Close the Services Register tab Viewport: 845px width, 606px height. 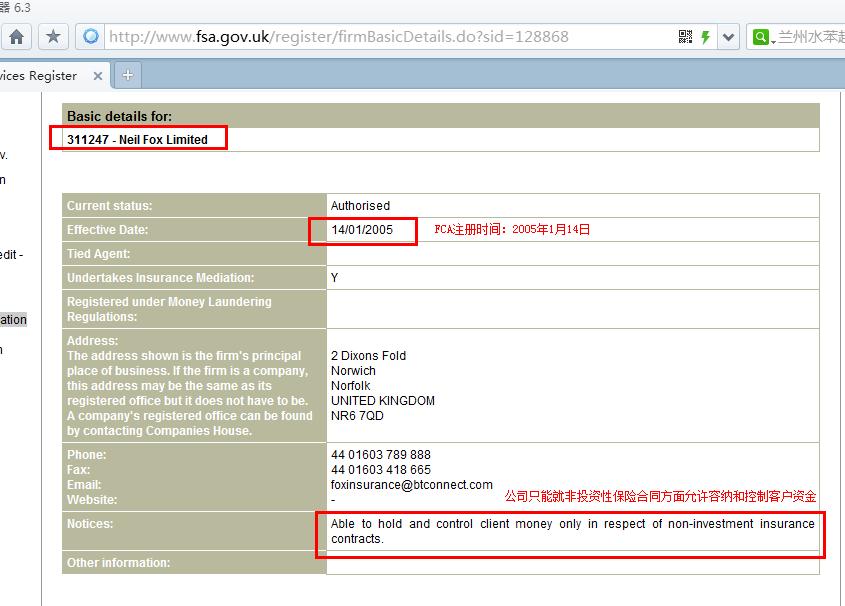pyautogui.click(x=98, y=76)
